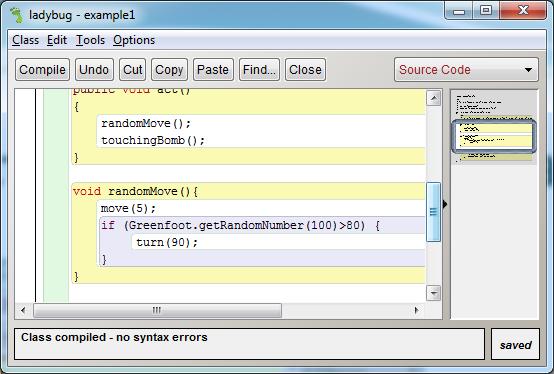Viewport: 554px width, 374px height.
Task: Click the line 'touchingBomb();'
Action: point(153,141)
